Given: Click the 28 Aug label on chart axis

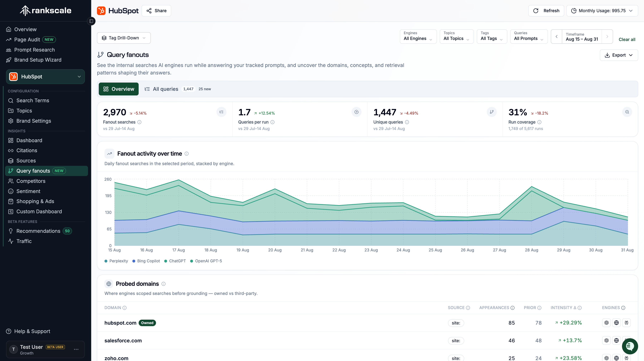Looking at the screenshot, I should pos(531,250).
